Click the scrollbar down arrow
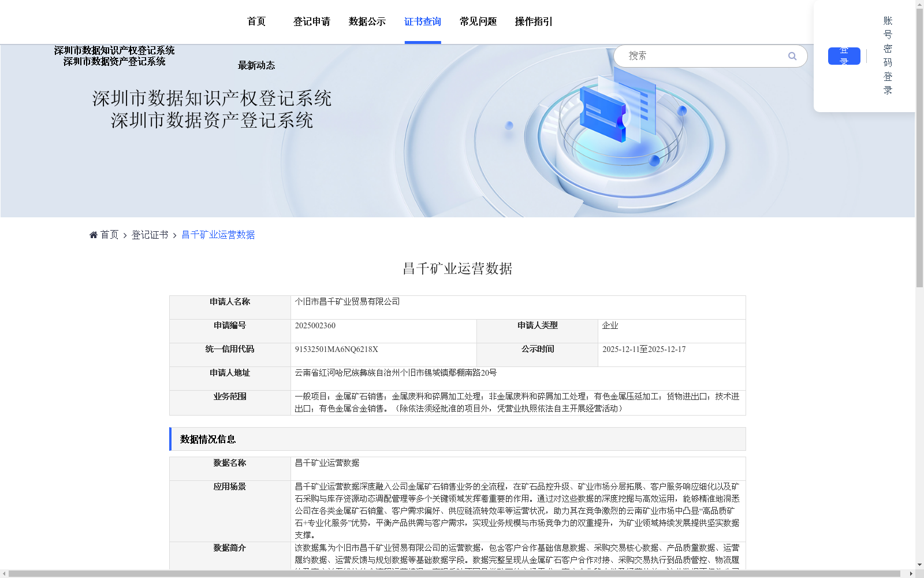 (x=919, y=565)
